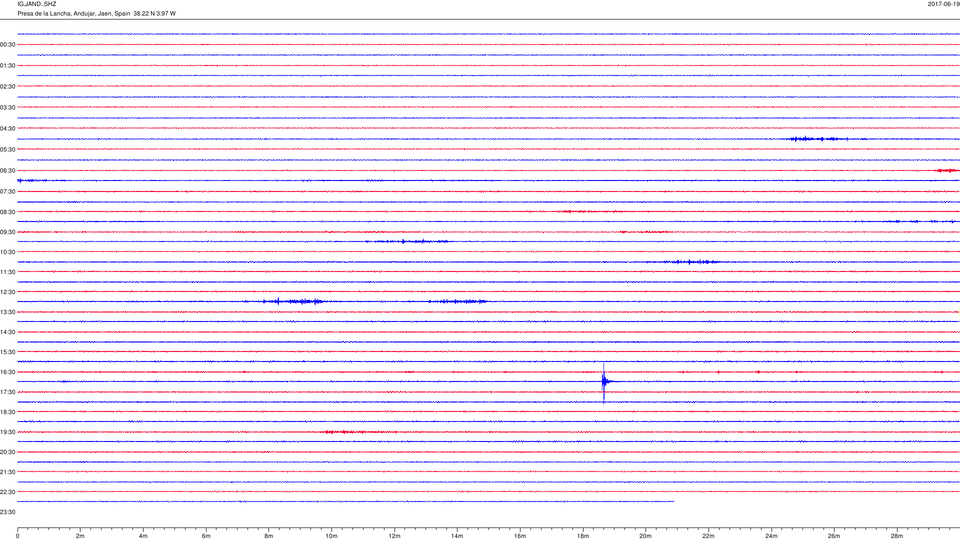The height and width of the screenshot is (540, 960).
Task: Click the 14m axis tick label
Action: tap(457, 536)
